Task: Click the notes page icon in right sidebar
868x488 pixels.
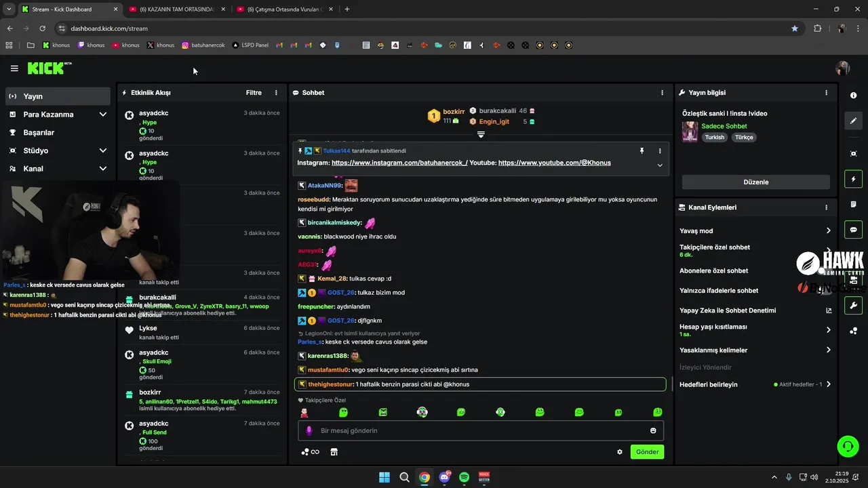Action: [x=854, y=204]
